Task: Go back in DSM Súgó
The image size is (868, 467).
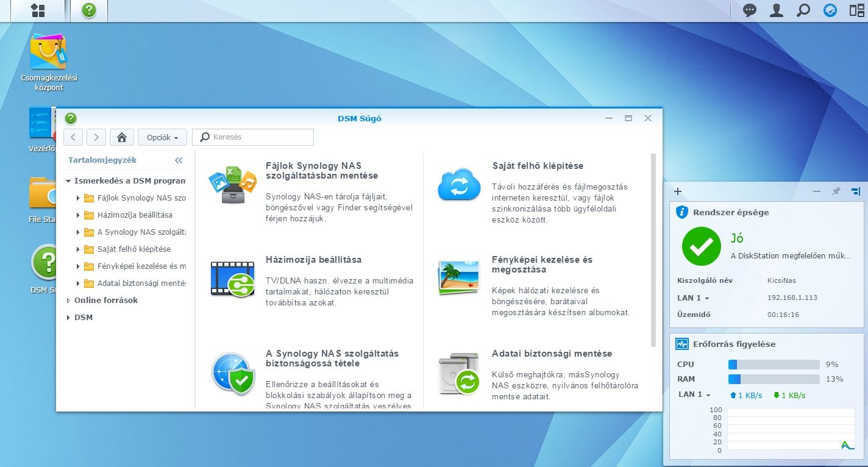Action: [73, 137]
